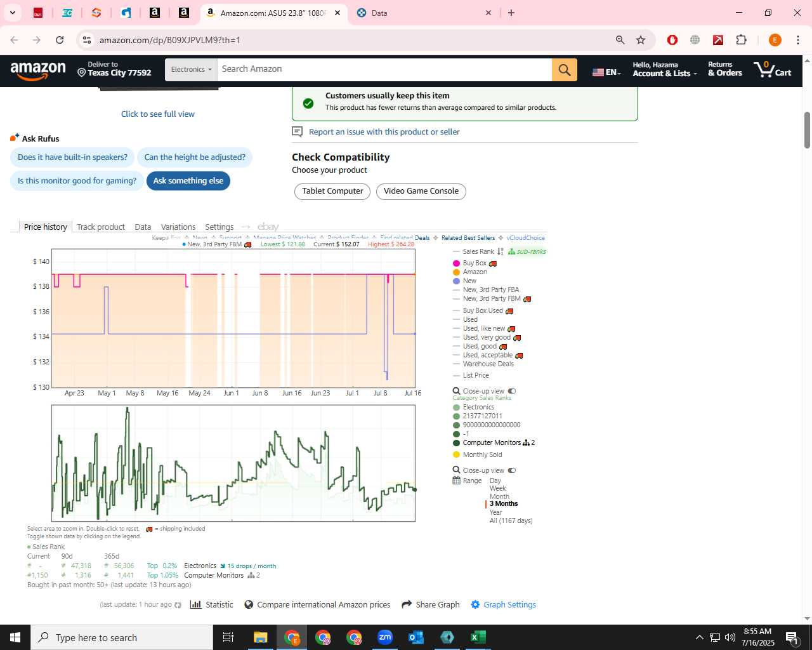
Task: Open the Amazon shopping cart
Action: click(x=773, y=69)
